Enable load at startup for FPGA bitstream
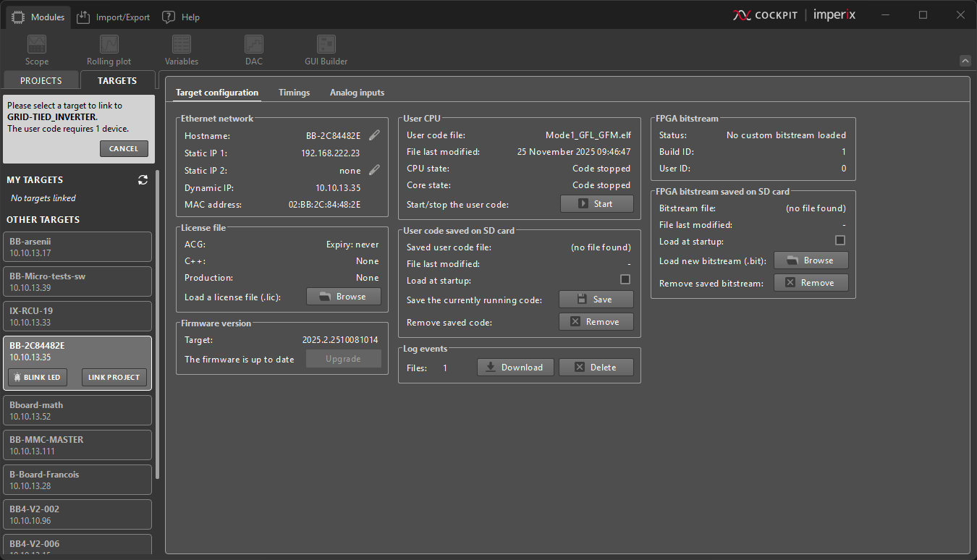Screen dimensions: 977x560 (x=840, y=241)
